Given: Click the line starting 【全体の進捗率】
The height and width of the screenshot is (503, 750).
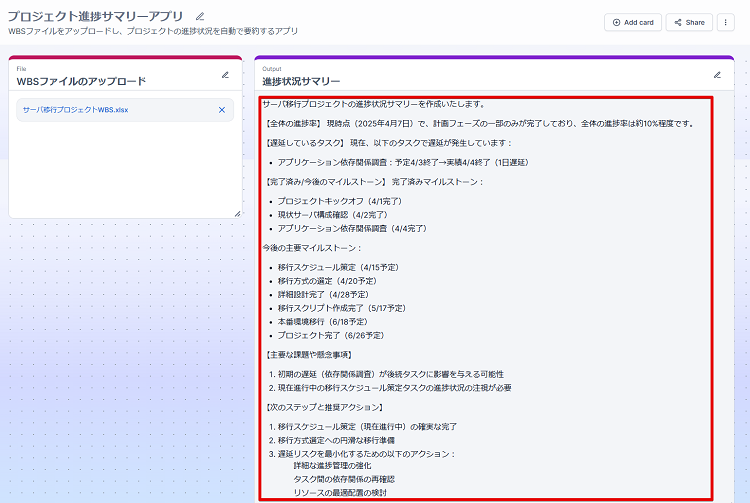Looking at the screenshot, I should tap(479, 123).
